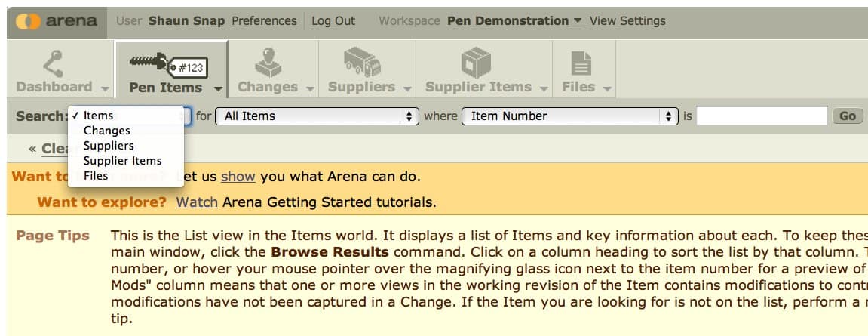Viewport: 868px width, 336px height.
Task: Open the Supplier Items box icon
Action: [x=476, y=62]
